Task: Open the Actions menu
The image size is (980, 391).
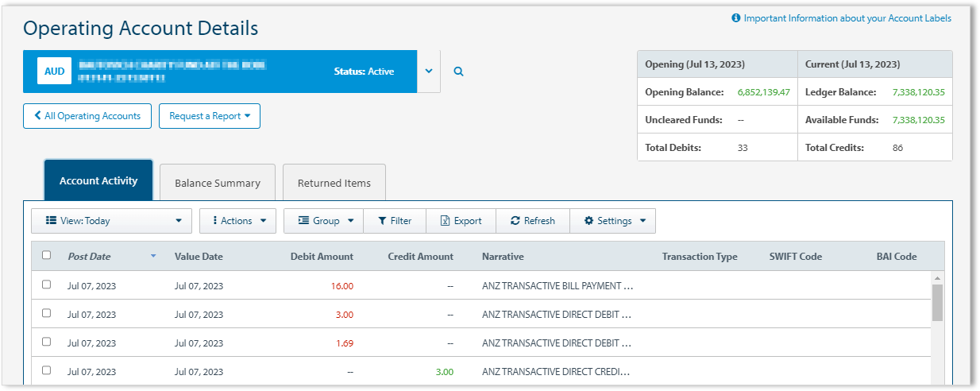Action: tap(237, 221)
